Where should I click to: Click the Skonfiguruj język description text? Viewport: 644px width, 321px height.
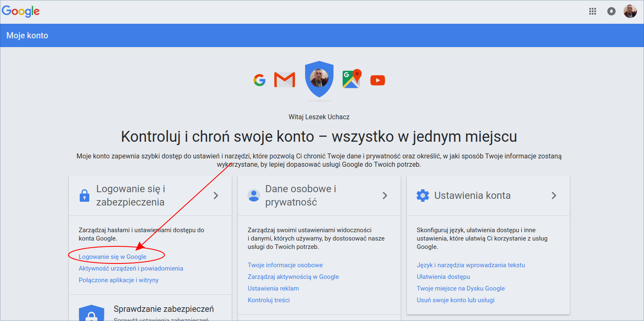click(482, 238)
